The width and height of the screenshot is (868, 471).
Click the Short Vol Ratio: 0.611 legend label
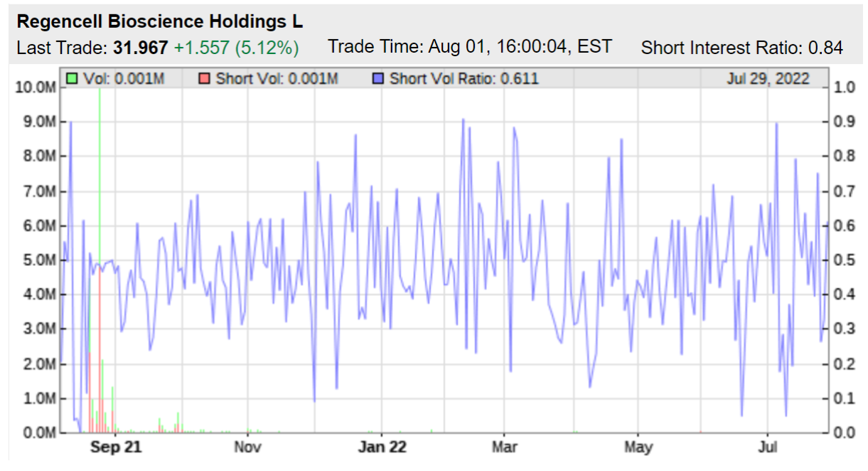click(464, 78)
